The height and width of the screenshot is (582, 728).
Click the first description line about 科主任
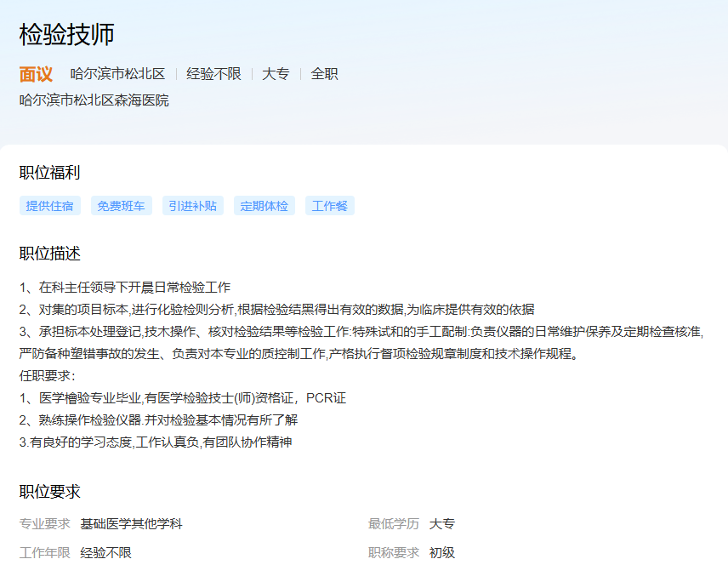tap(125, 288)
